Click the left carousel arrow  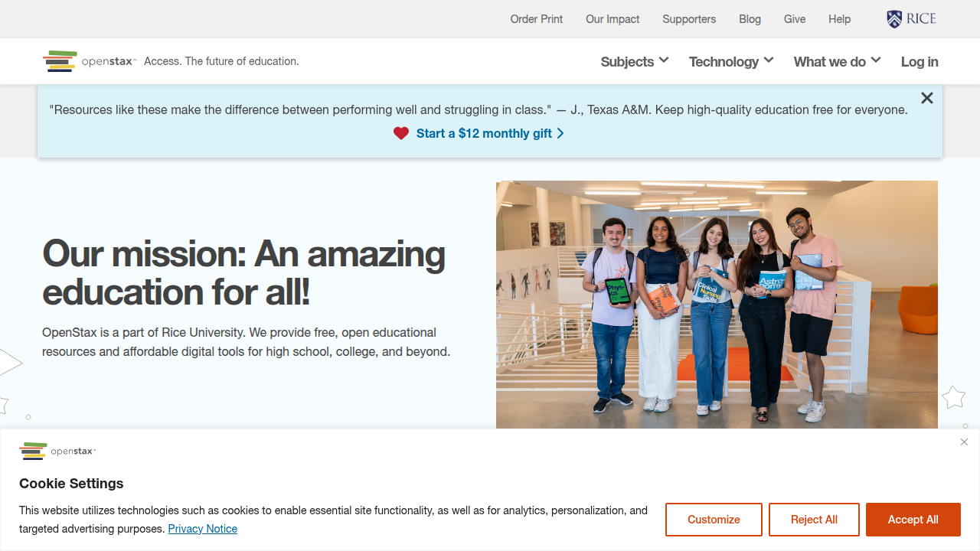[8, 363]
